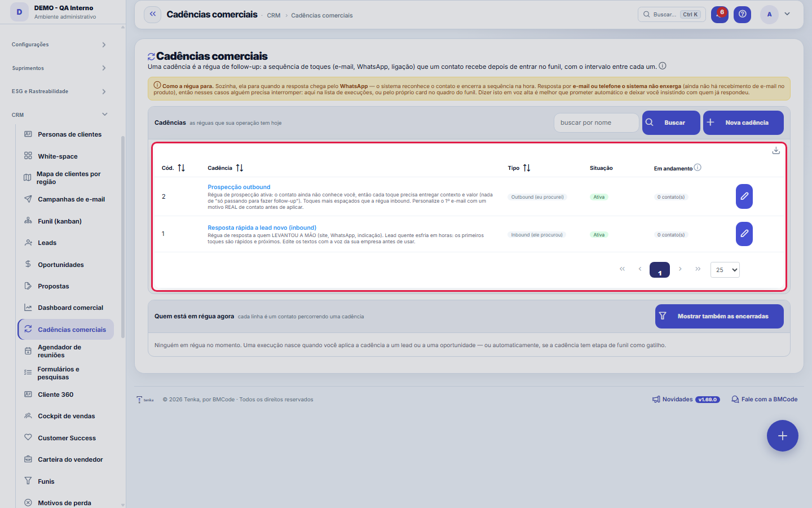Select page 1 in the pagination
The image size is (812, 508).
[660, 270]
